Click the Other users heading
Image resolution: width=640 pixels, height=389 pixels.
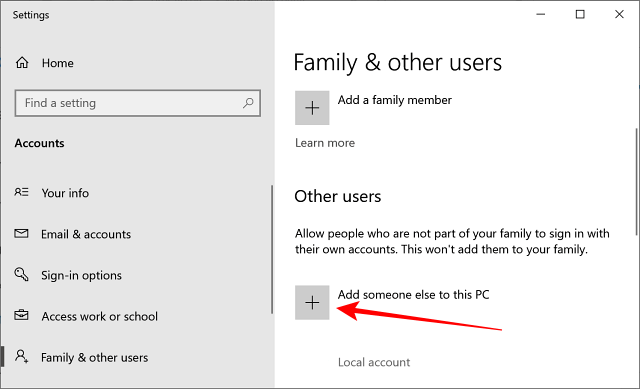coord(338,196)
